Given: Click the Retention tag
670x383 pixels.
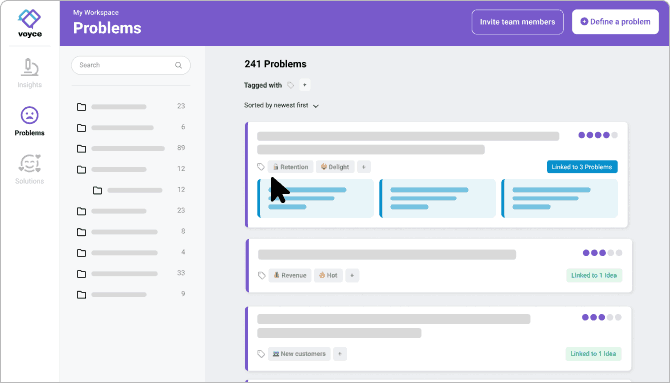Looking at the screenshot, I should pos(291,167).
